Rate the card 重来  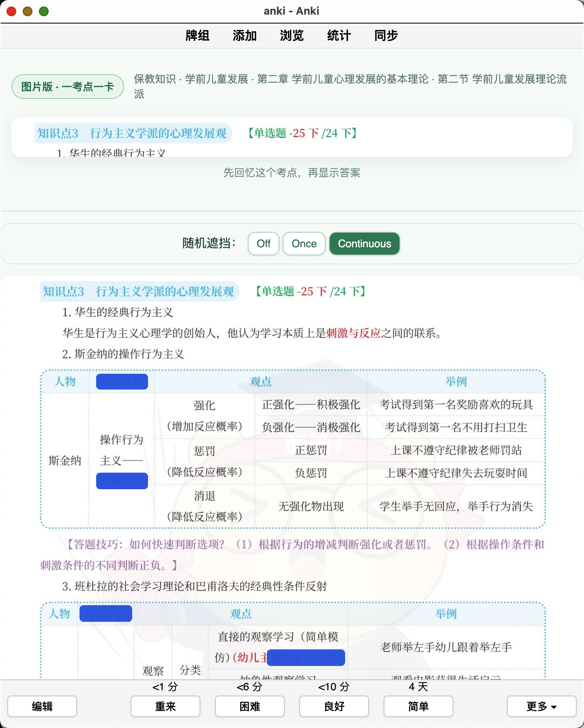[x=165, y=707]
